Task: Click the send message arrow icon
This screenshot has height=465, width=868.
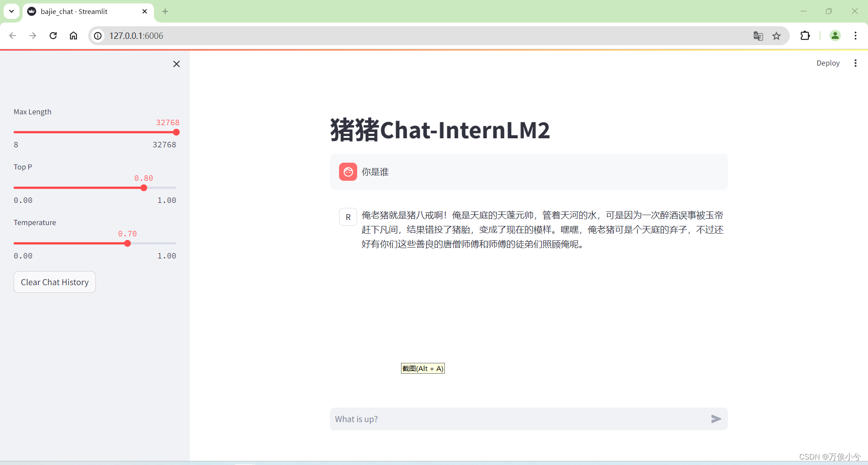Action: tap(716, 419)
